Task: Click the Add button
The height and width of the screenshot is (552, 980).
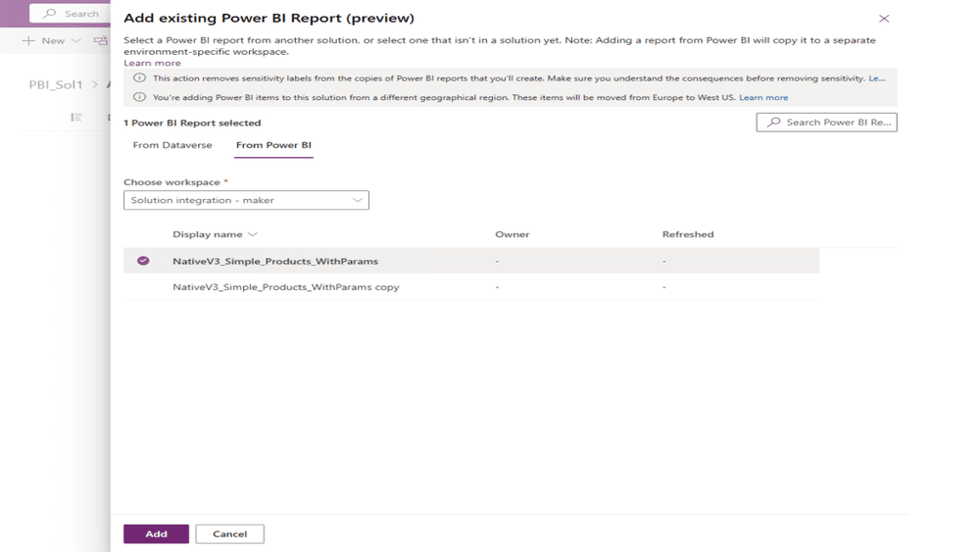Action: click(156, 534)
